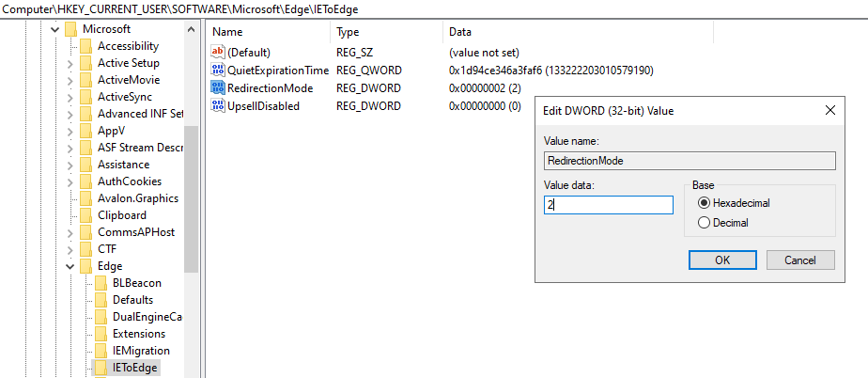Screen dimensions: 868x378
Task: Click the UpsellDisabled DWORD value icon
Action: [218, 106]
